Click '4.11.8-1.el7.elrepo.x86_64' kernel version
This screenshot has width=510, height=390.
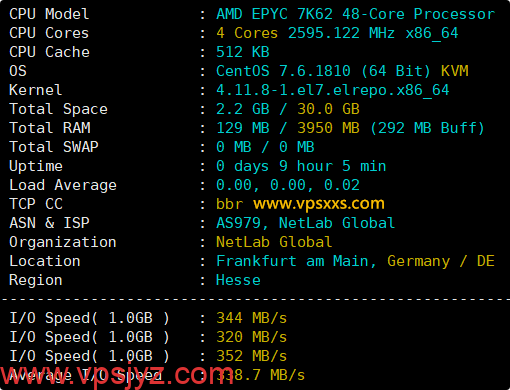[x=333, y=90]
